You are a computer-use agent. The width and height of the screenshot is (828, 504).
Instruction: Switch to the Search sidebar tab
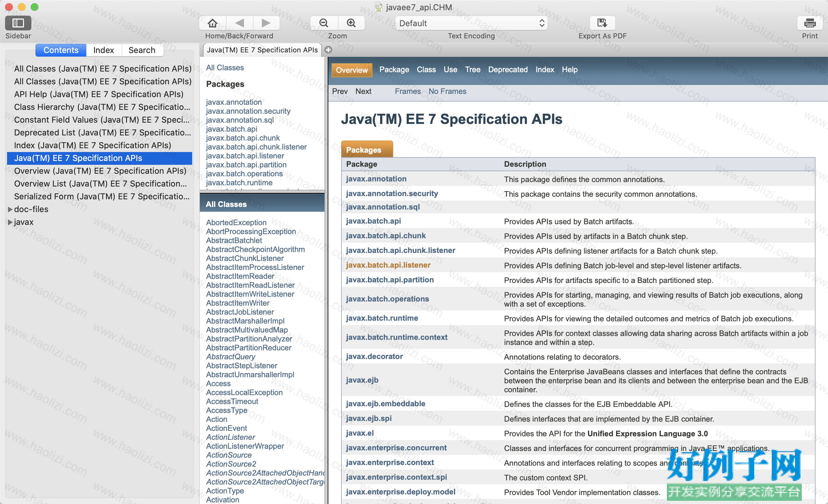tap(142, 50)
